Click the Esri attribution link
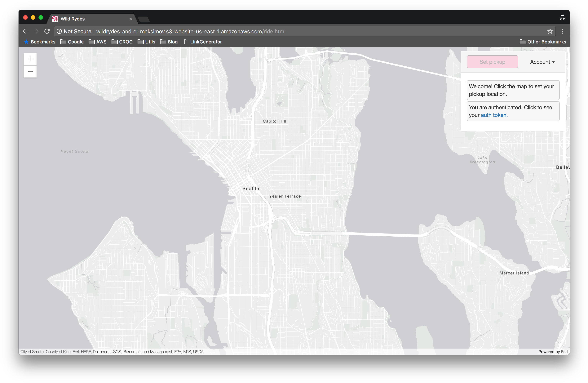Screen dimensions: 588x383 pyautogui.click(x=564, y=352)
